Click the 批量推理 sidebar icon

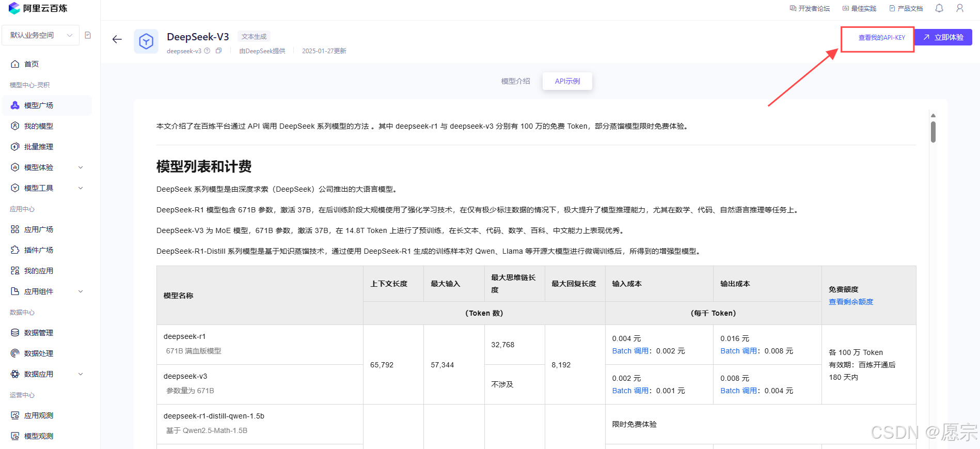tap(15, 147)
